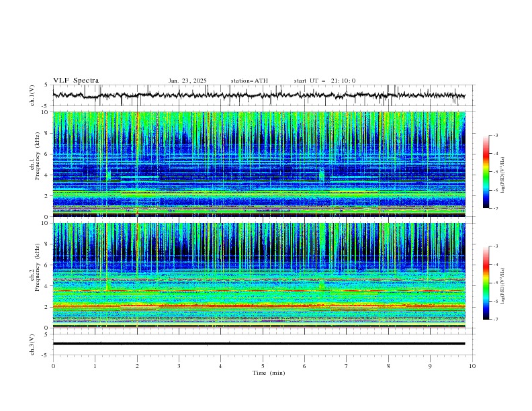
Task: Click the ch.1 voltage waveform trace
Action: 259,95
